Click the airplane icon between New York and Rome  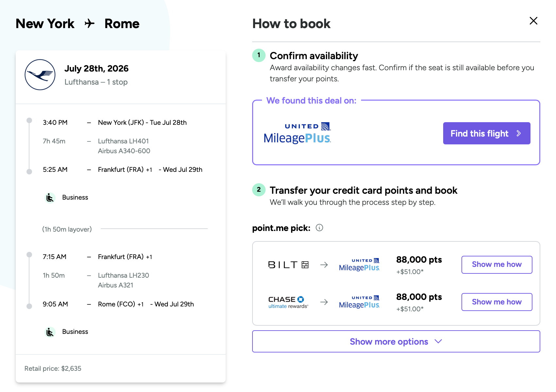tap(89, 24)
